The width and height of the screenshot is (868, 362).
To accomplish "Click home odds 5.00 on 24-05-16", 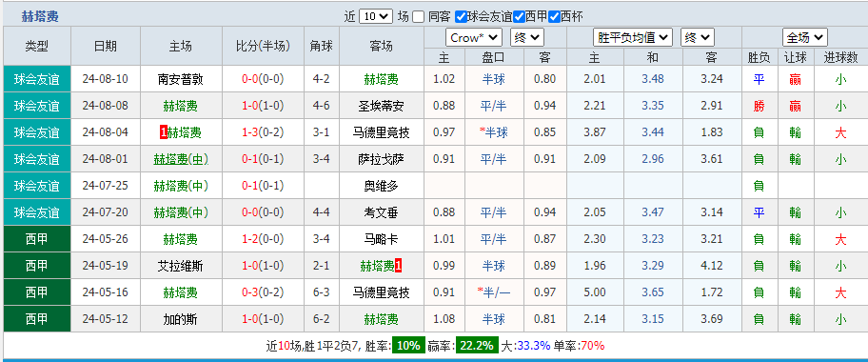I will [595, 292].
